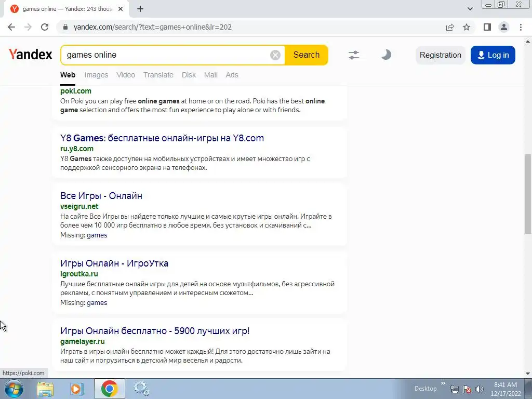Click the Desktop toolbar label
This screenshot has height=399, width=532.
425,389
